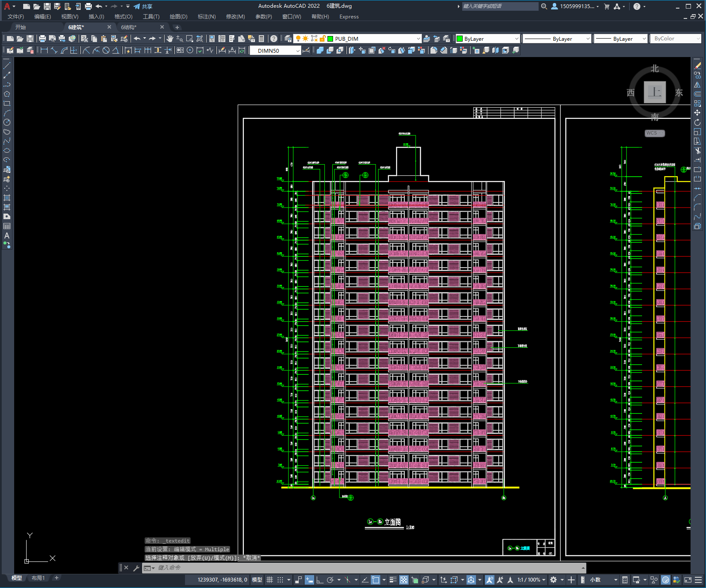The image size is (706, 588).
Task: Click the Plot (printer) icon in standard toolbar
Action: coord(42,39)
